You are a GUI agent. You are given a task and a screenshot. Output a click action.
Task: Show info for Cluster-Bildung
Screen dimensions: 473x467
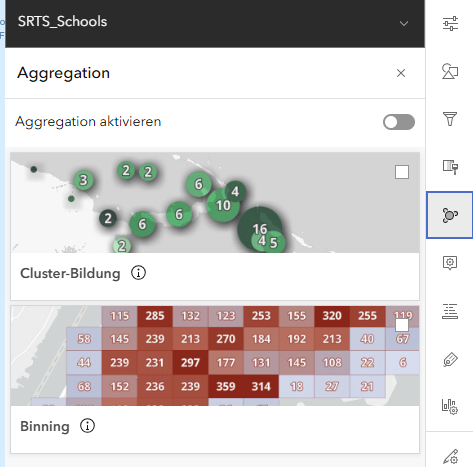point(138,273)
